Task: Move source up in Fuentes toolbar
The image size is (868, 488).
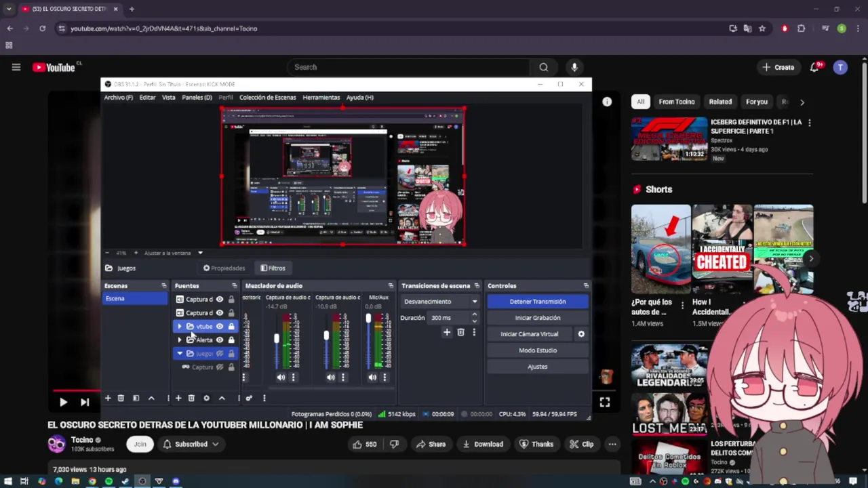Action: tap(222, 398)
